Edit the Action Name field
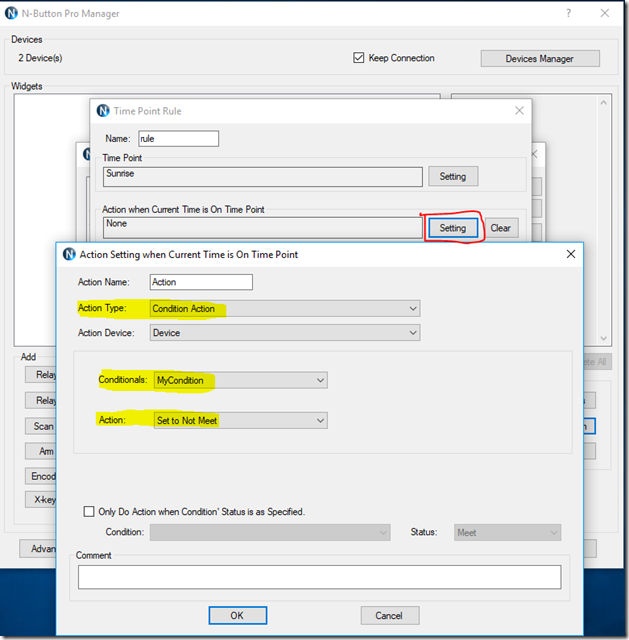The width and height of the screenshot is (629, 640). 201,282
